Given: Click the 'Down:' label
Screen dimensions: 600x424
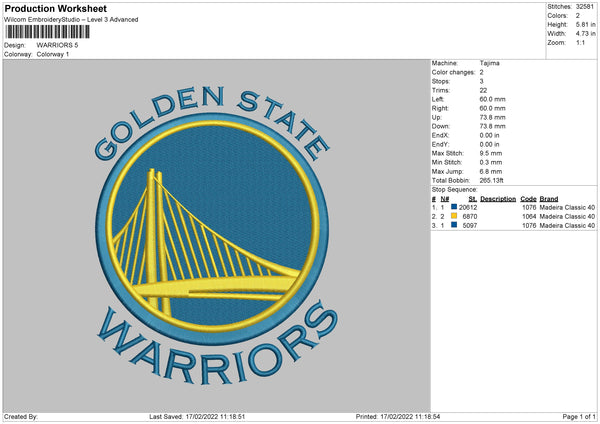Looking at the screenshot, I should (440, 126).
